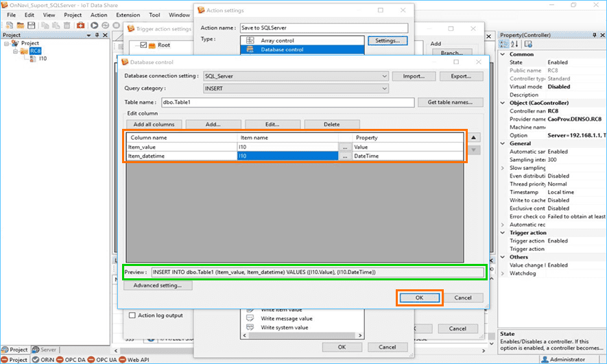Open the Tool menu
607x364 pixels.
(x=154, y=14)
